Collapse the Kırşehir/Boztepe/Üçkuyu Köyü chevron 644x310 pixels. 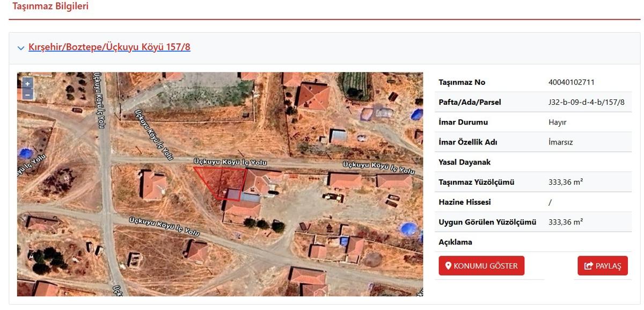pos(21,48)
